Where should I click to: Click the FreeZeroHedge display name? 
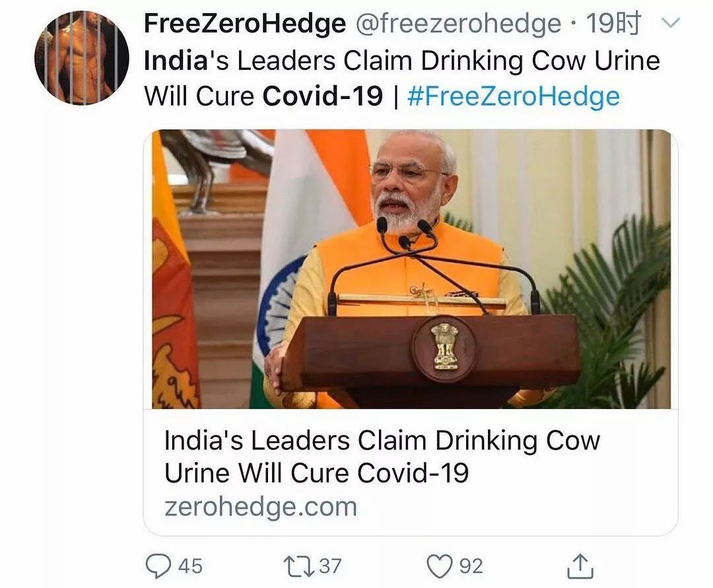click(x=245, y=23)
